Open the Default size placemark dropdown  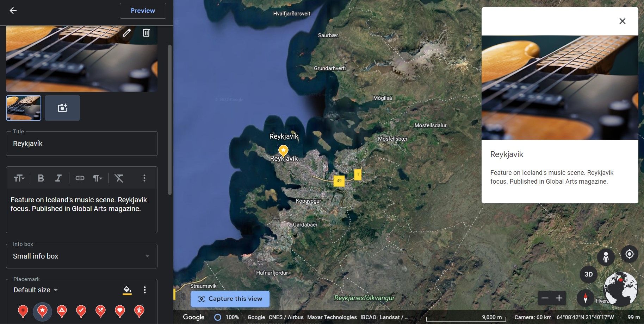(35, 290)
